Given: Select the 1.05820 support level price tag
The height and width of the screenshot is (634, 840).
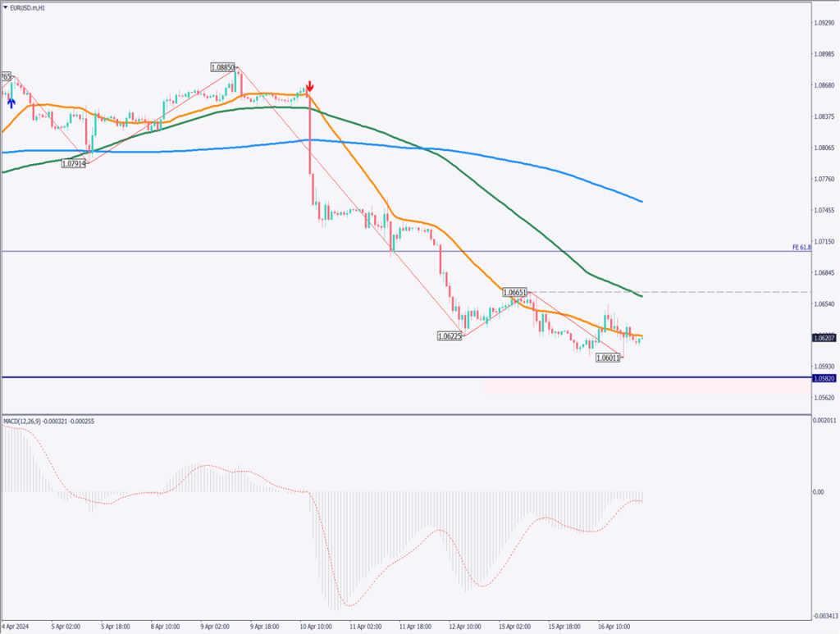Looking at the screenshot, I should click(x=824, y=378).
